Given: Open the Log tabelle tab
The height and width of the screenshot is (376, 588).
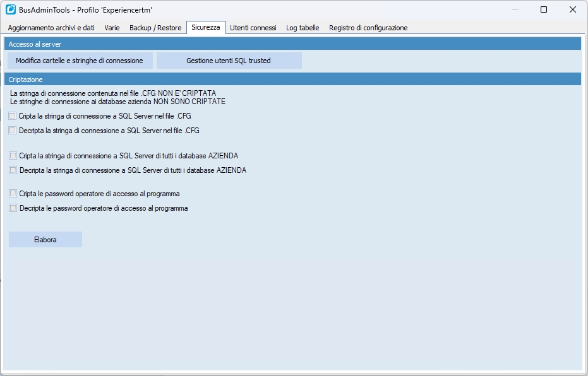Looking at the screenshot, I should 303,28.
